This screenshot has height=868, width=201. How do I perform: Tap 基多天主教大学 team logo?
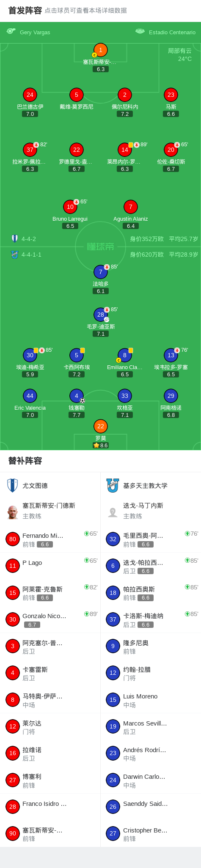tap(113, 485)
